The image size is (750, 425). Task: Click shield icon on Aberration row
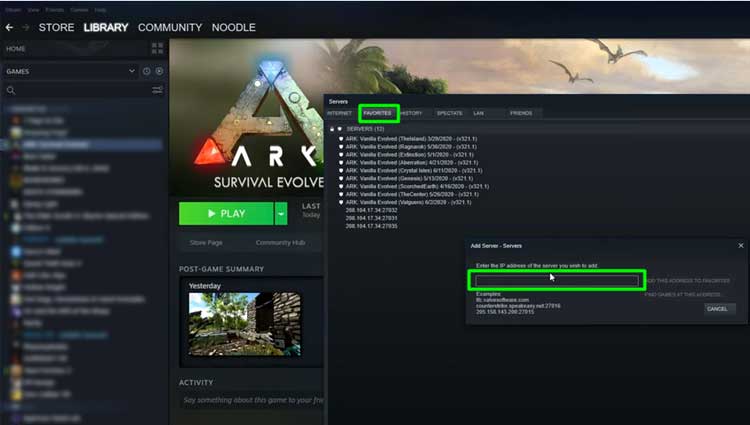point(341,163)
